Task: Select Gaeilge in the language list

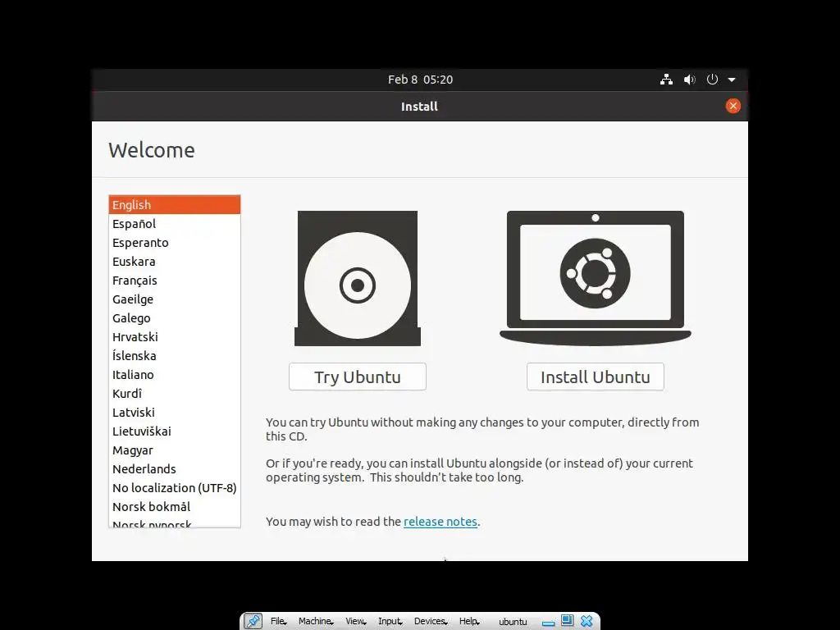Action: (x=174, y=299)
